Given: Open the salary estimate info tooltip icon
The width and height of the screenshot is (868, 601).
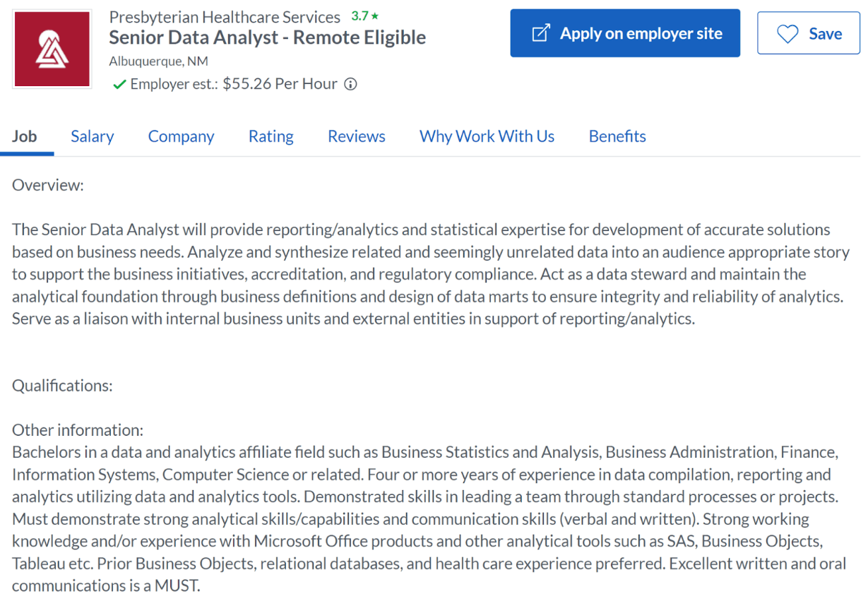Looking at the screenshot, I should point(350,83).
